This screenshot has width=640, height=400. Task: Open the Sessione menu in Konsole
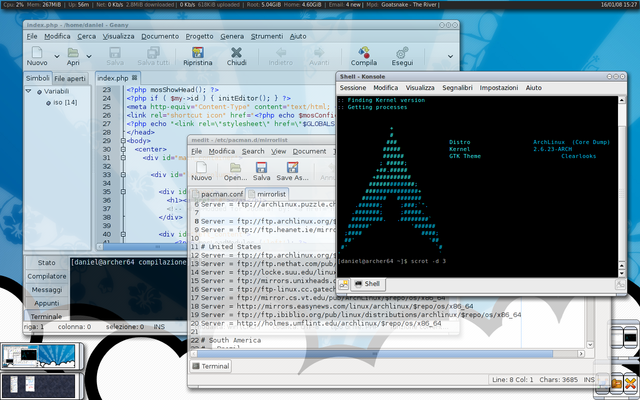tap(353, 88)
